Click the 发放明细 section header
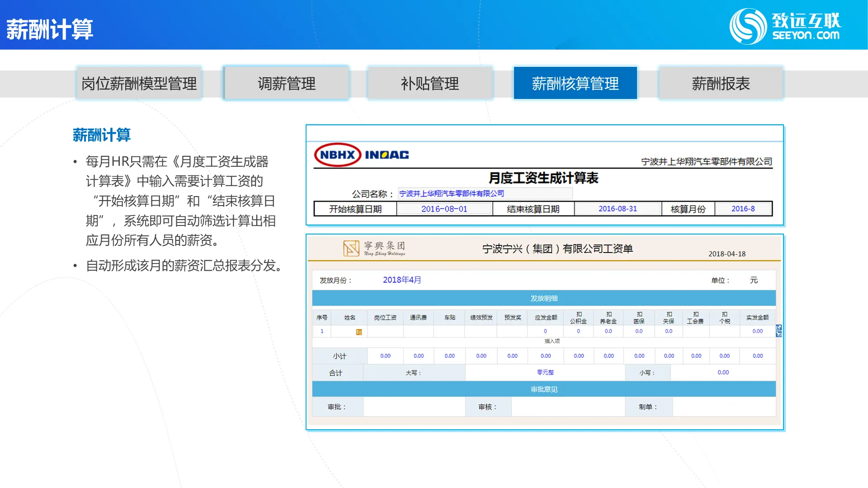 pos(544,298)
